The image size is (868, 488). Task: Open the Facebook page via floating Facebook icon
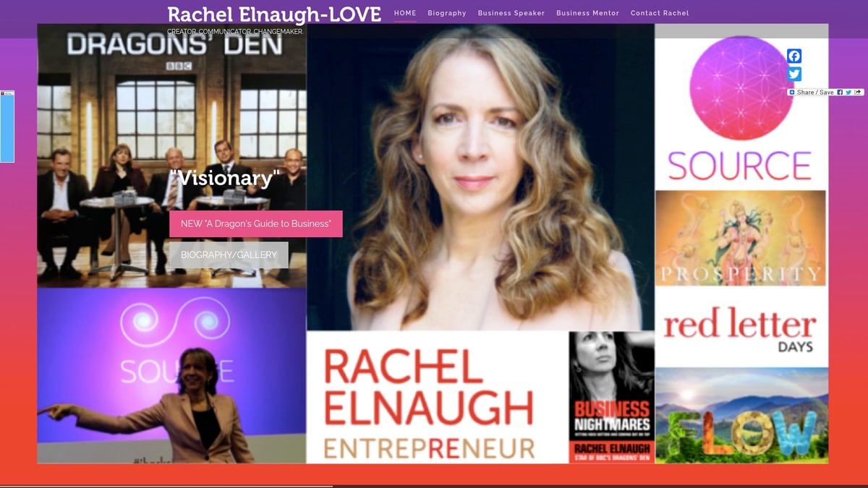[794, 56]
